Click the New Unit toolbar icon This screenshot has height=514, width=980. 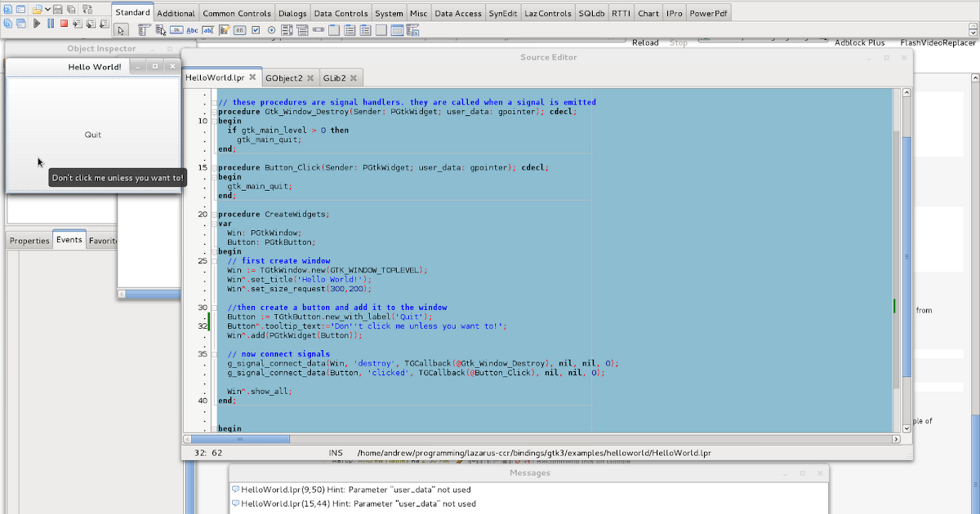coord(7,9)
